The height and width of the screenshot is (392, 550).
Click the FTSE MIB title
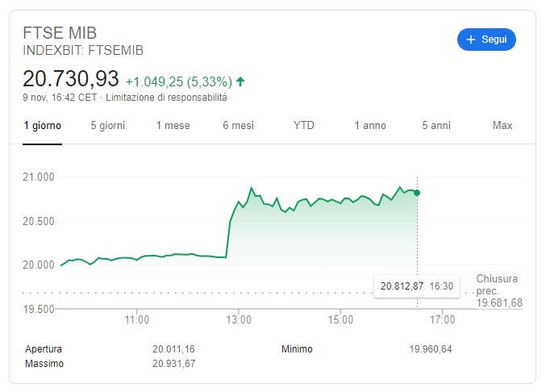(60, 33)
